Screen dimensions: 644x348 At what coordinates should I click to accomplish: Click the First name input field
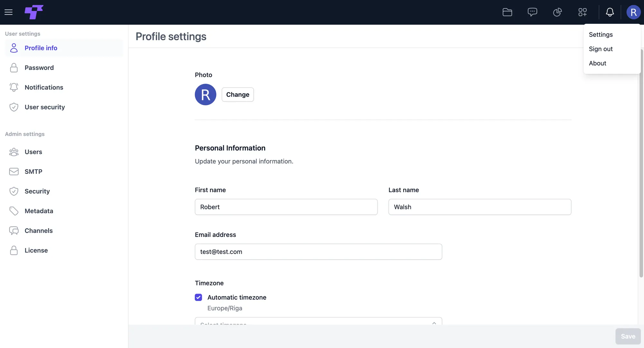click(286, 207)
